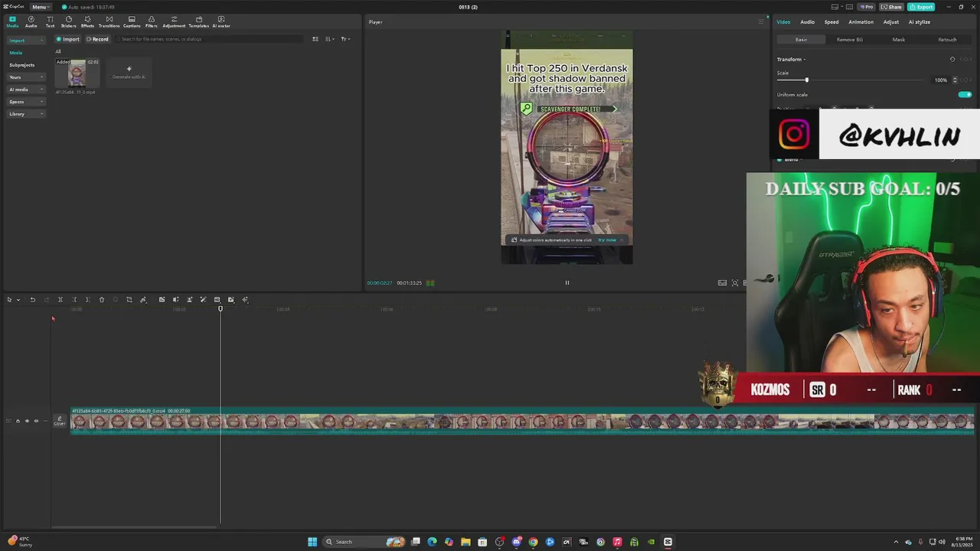Click the Delete left trim icon
Image resolution: width=980 pixels, height=551 pixels.
[x=74, y=299]
